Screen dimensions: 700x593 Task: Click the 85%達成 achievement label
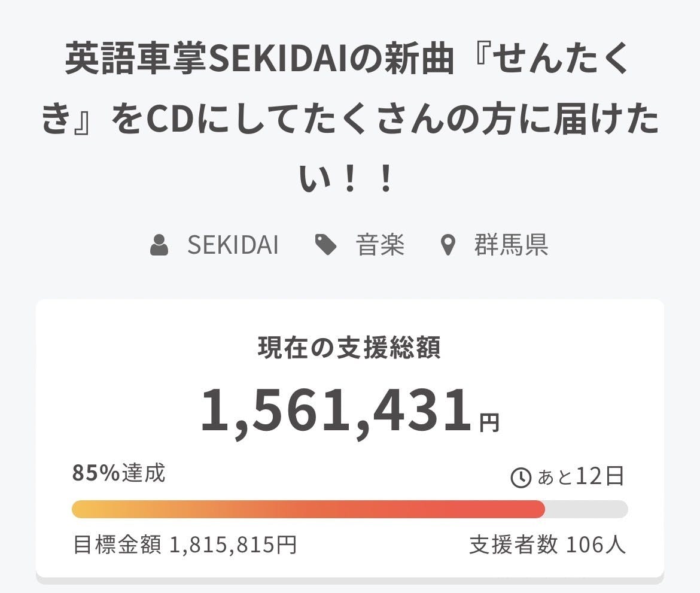(118, 473)
